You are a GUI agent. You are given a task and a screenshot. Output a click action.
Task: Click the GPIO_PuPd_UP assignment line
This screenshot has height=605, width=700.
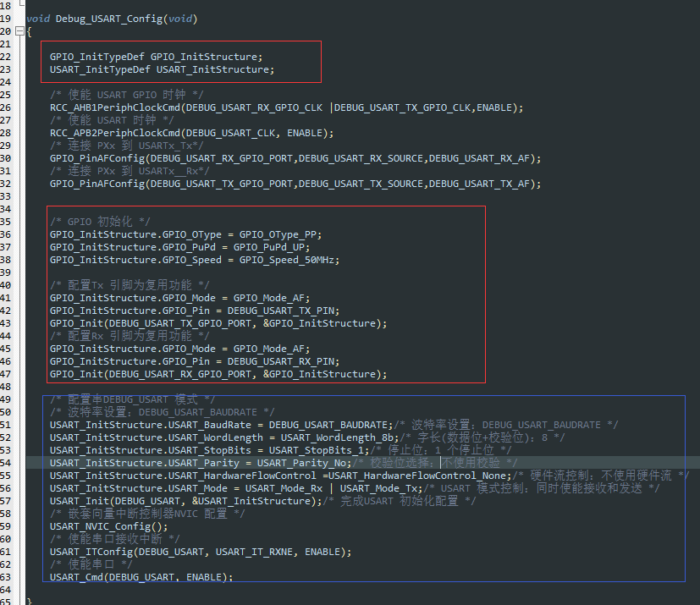(x=179, y=247)
